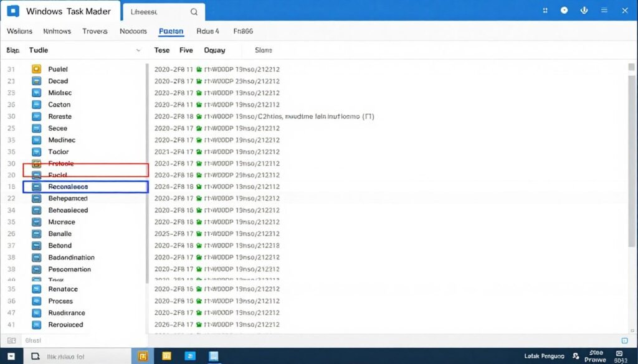
Task: Select the Fucid entry highlighted in red
Action: (x=59, y=175)
